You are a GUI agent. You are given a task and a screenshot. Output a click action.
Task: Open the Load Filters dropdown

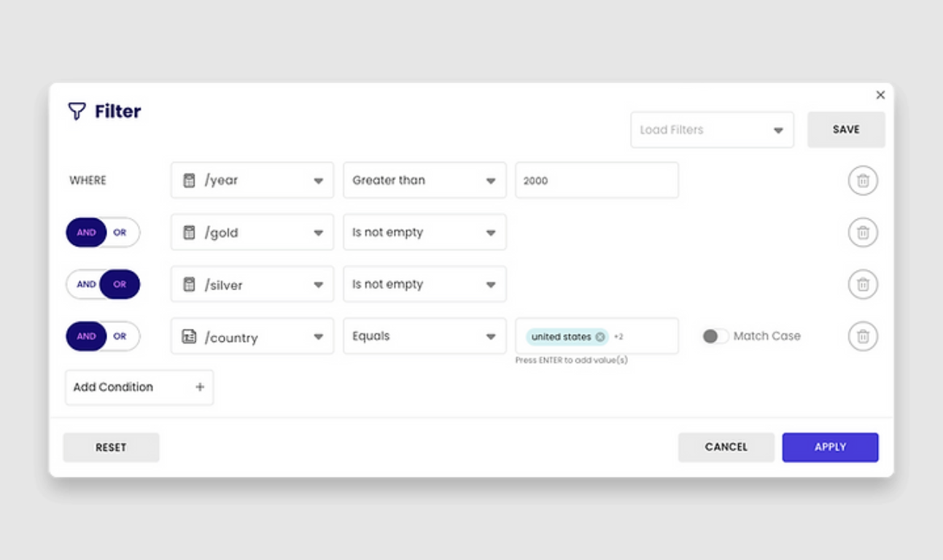[x=711, y=129]
